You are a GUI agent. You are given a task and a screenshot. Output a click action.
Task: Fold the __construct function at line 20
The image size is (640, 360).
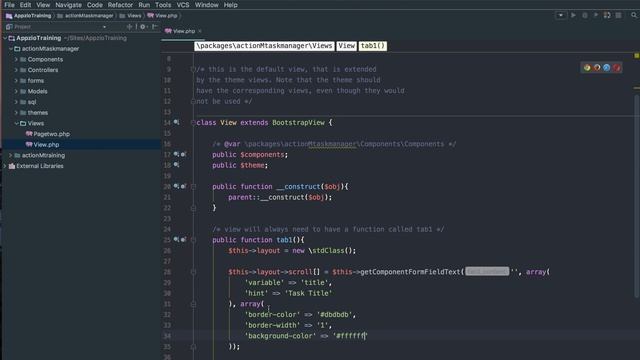pos(193,187)
